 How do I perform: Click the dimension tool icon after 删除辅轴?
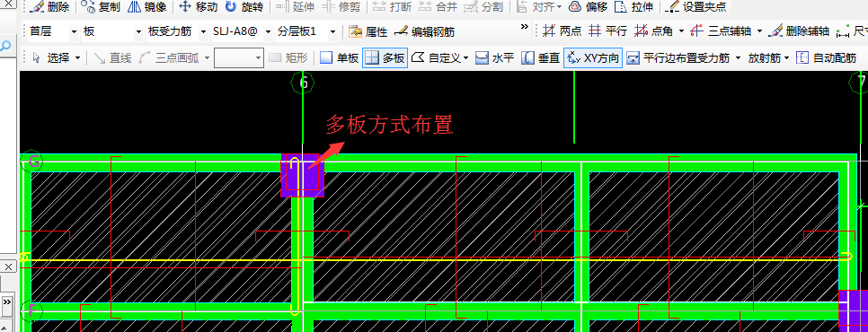tap(843, 32)
